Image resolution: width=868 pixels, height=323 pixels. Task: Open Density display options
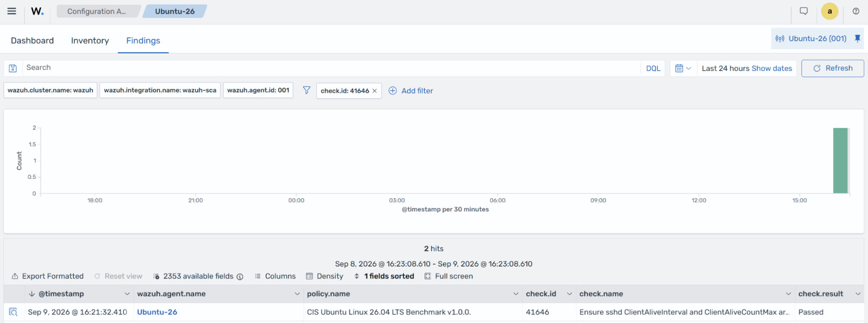point(325,276)
